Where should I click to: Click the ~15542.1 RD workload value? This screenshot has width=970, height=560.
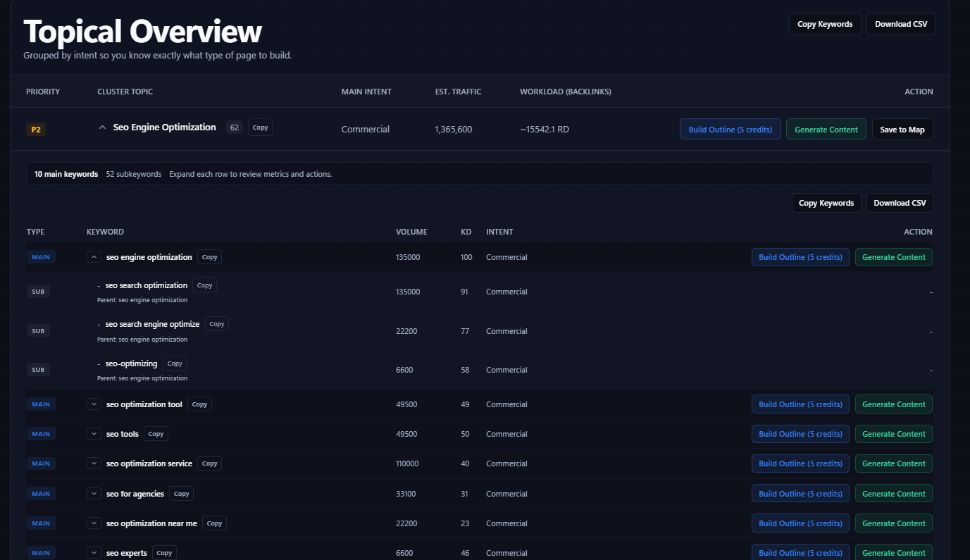point(545,130)
